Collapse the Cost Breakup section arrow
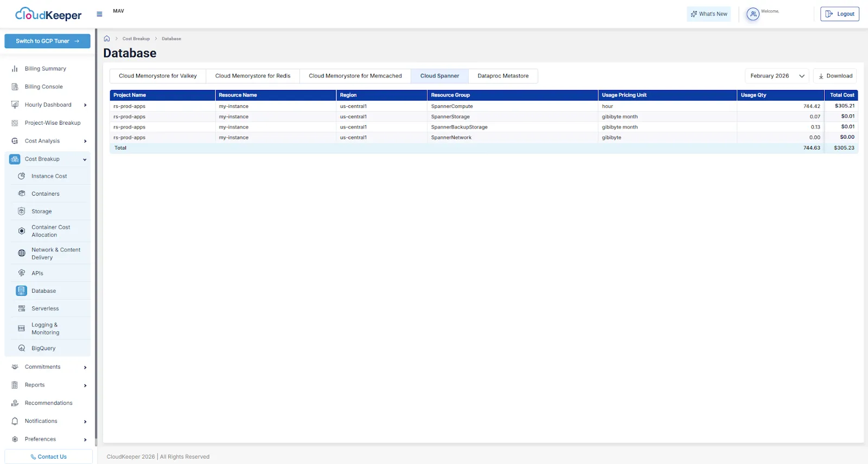Screen dimensions: 868x464 point(85,159)
